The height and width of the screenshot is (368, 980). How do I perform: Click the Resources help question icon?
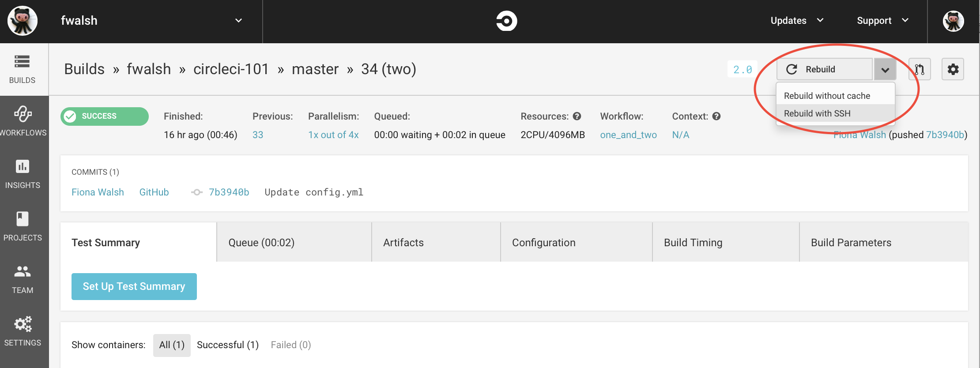(x=577, y=116)
